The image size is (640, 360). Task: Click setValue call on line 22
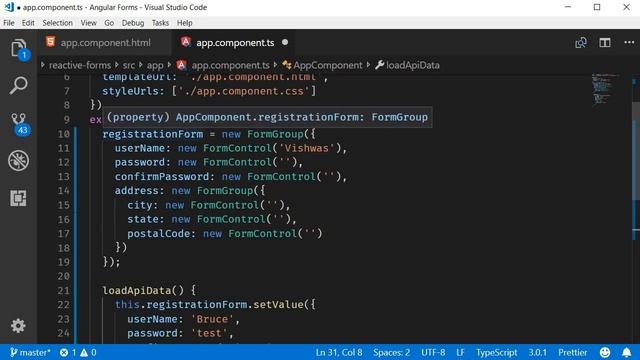[x=278, y=304]
